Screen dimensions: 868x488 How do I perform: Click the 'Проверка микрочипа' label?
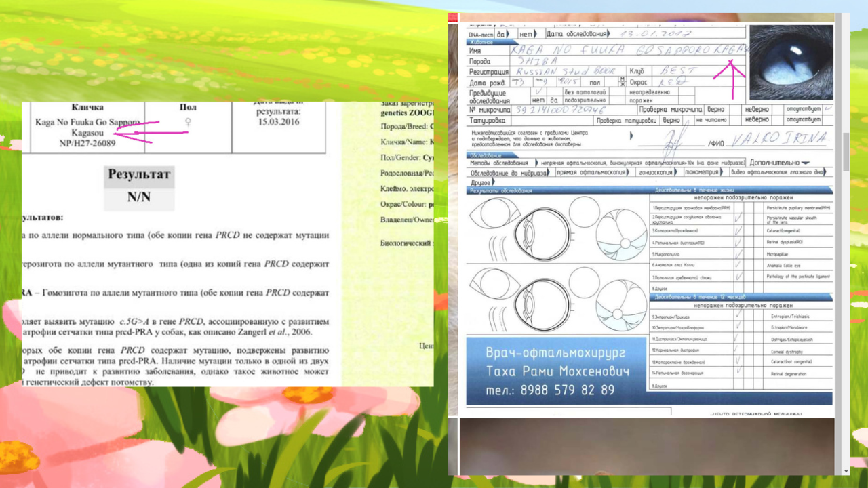[671, 109]
